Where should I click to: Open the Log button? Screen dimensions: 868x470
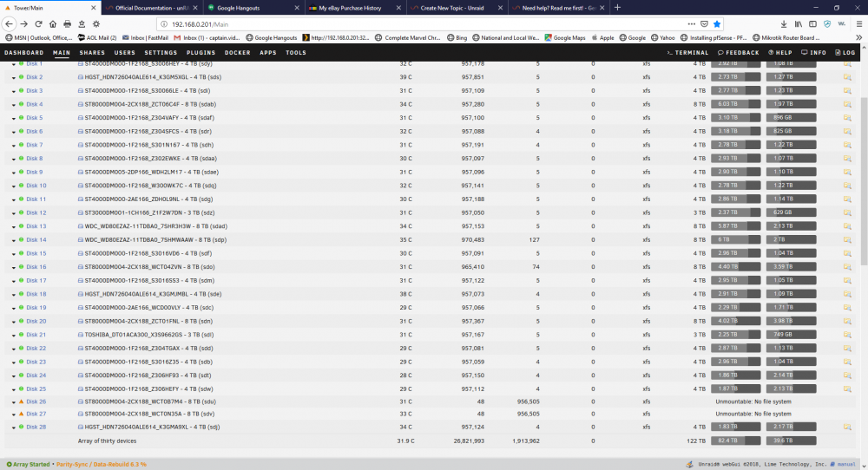845,53
